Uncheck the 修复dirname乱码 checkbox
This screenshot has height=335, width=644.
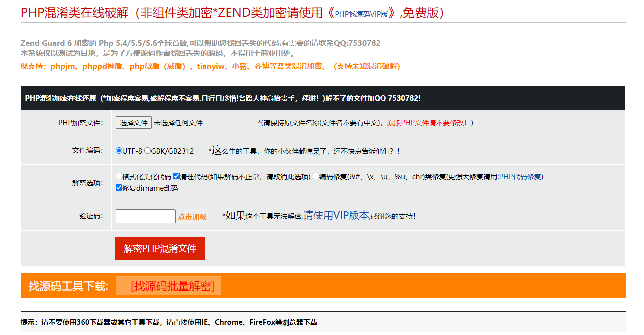click(x=119, y=188)
